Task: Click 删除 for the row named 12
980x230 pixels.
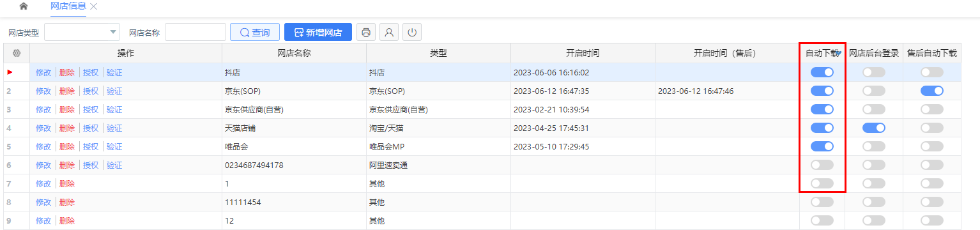Action: point(67,221)
